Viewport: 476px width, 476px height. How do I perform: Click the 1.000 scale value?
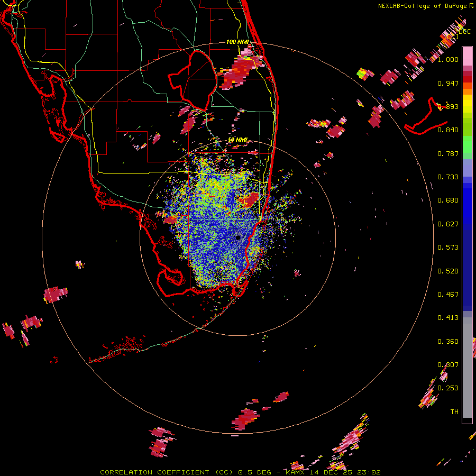coord(448,59)
